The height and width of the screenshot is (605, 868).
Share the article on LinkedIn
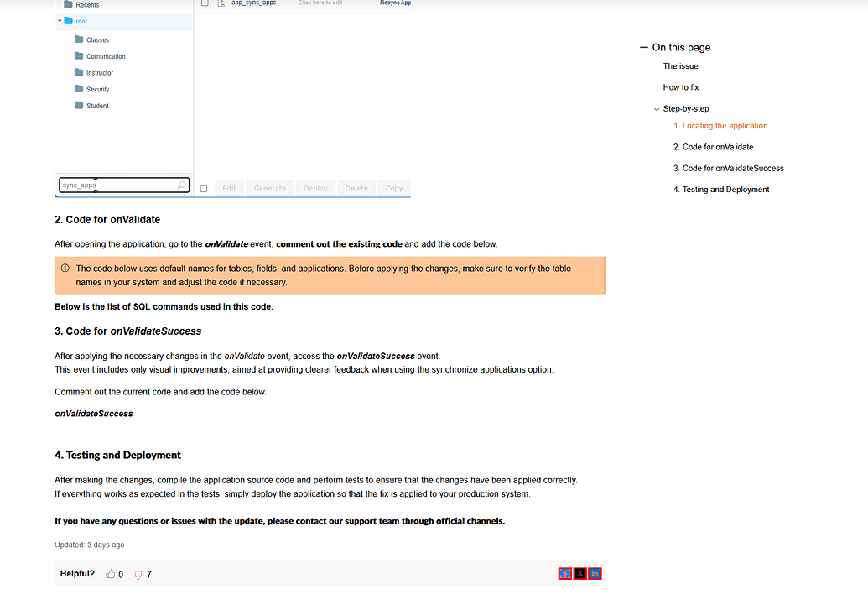tap(595, 573)
